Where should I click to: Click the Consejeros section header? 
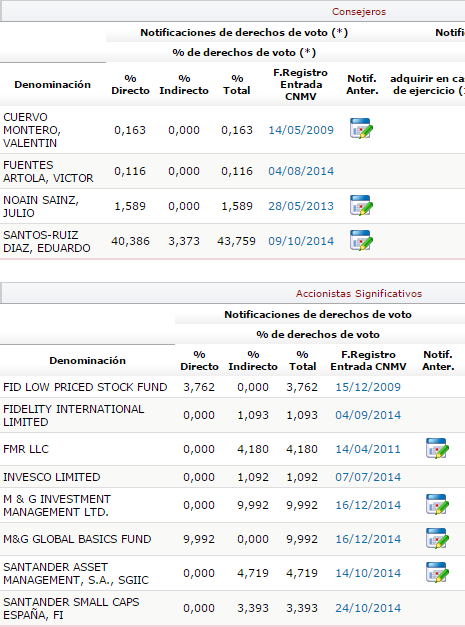click(x=359, y=12)
